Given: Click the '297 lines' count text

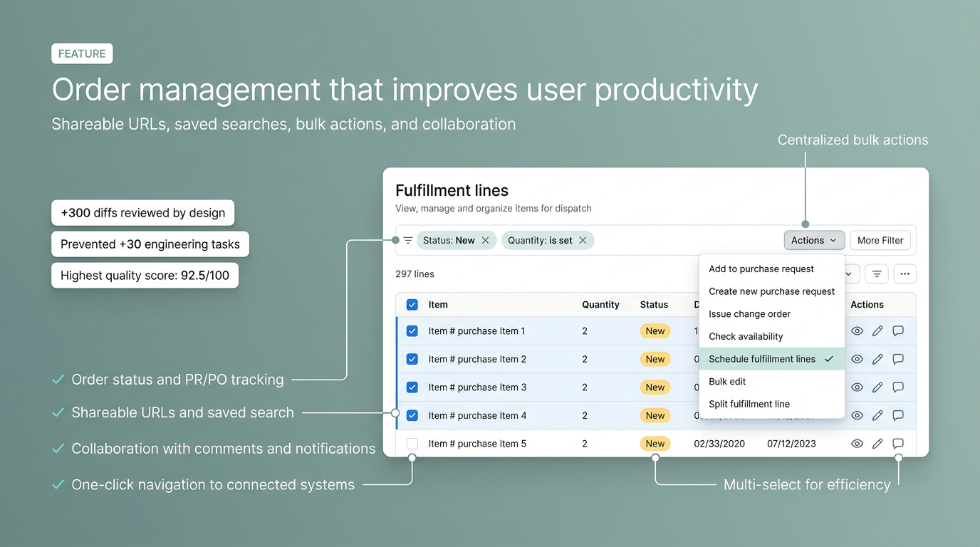Looking at the screenshot, I should 415,274.
